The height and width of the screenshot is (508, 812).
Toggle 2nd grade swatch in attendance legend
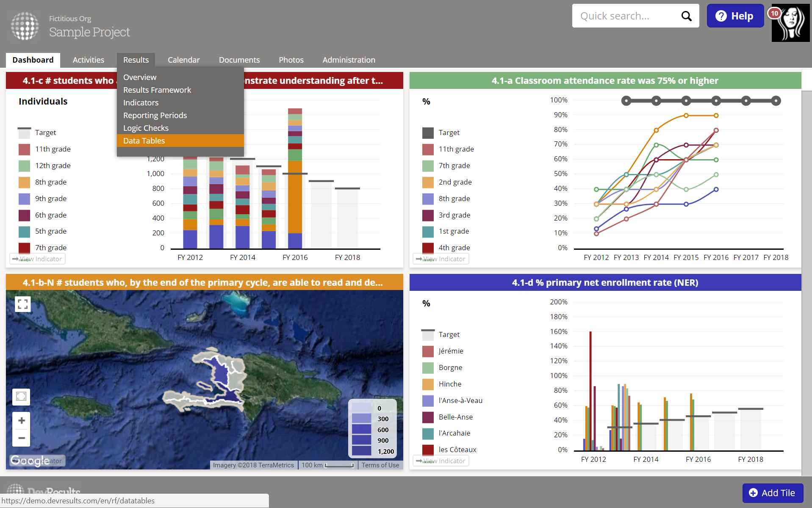pos(428,182)
